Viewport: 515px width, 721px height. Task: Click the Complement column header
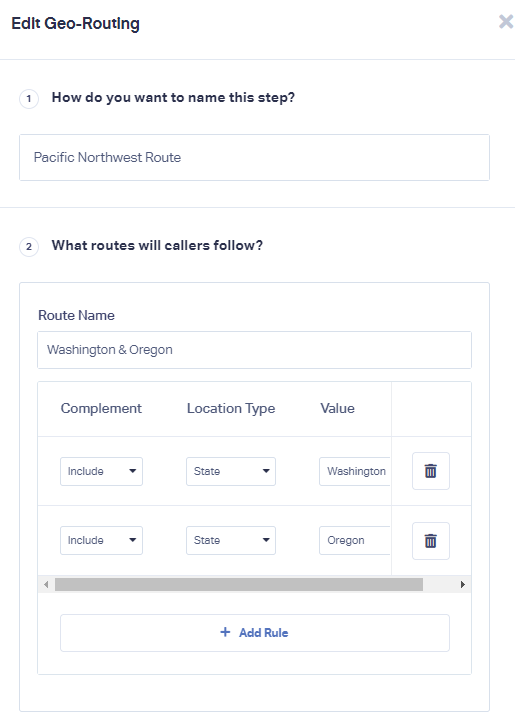click(101, 408)
